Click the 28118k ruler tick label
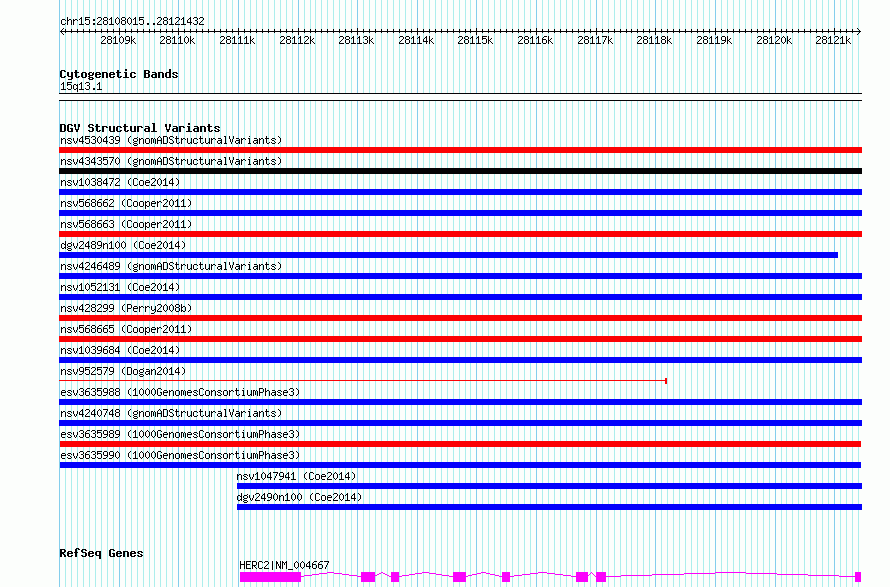890x587 pixels. pyautogui.click(x=654, y=41)
